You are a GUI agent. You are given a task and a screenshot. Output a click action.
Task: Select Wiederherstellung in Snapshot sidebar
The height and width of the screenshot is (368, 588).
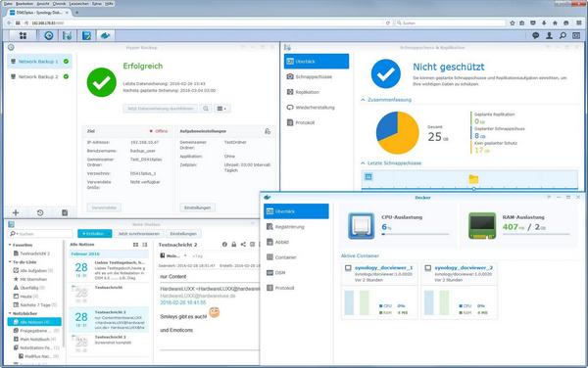(x=317, y=108)
